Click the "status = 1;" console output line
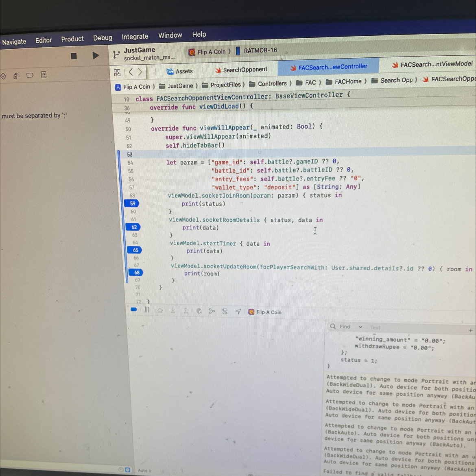 [x=359, y=360]
